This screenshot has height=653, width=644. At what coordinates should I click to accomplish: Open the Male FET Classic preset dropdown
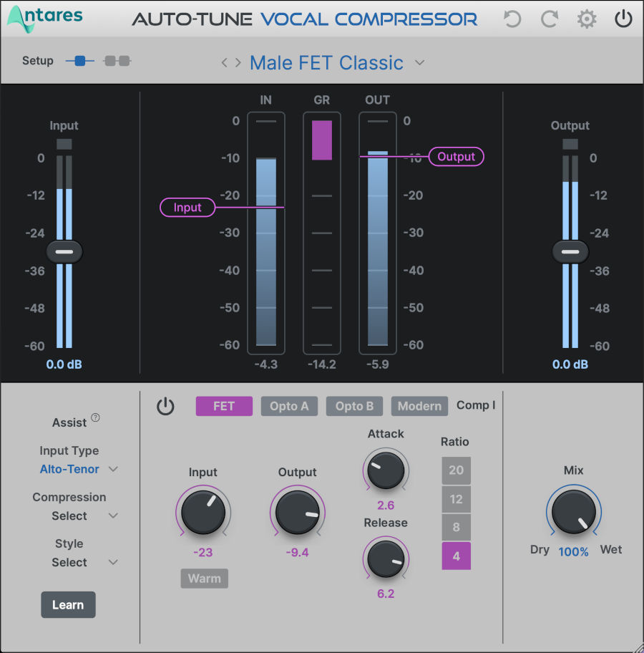[420, 63]
